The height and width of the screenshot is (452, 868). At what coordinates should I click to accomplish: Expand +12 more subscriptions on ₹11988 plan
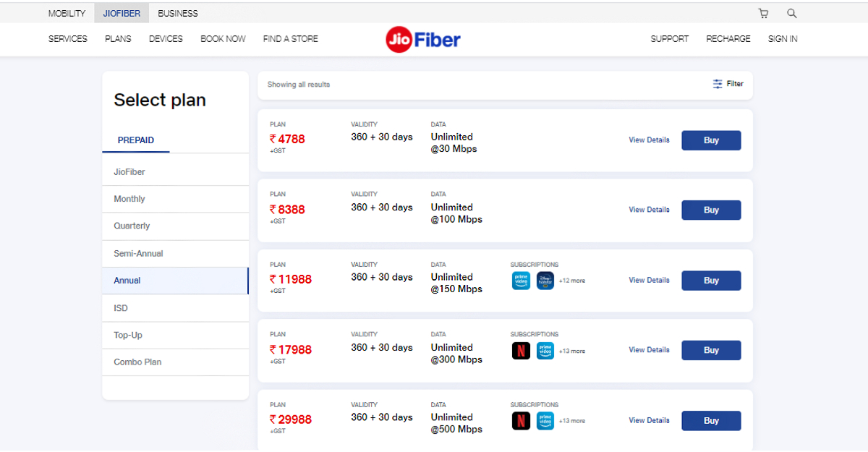coord(571,281)
